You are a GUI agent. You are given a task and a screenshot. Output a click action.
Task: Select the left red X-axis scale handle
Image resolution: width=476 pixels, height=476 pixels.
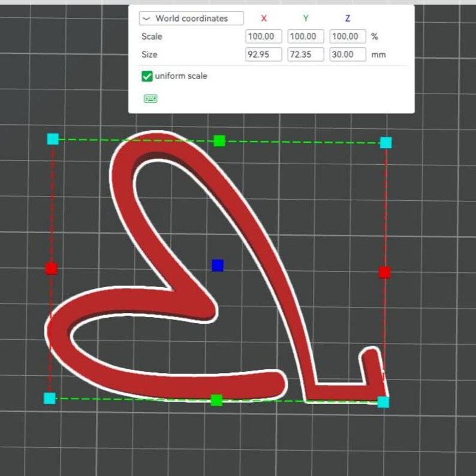[52, 269]
